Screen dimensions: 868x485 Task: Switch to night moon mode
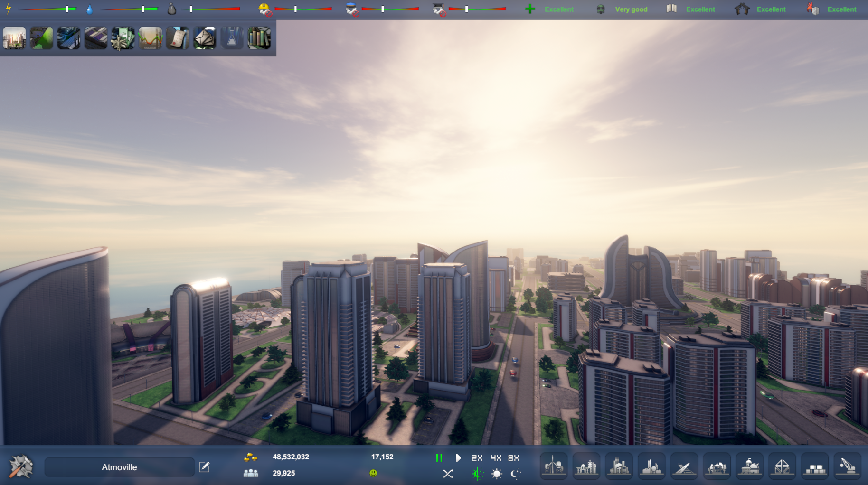pyautogui.click(x=516, y=474)
